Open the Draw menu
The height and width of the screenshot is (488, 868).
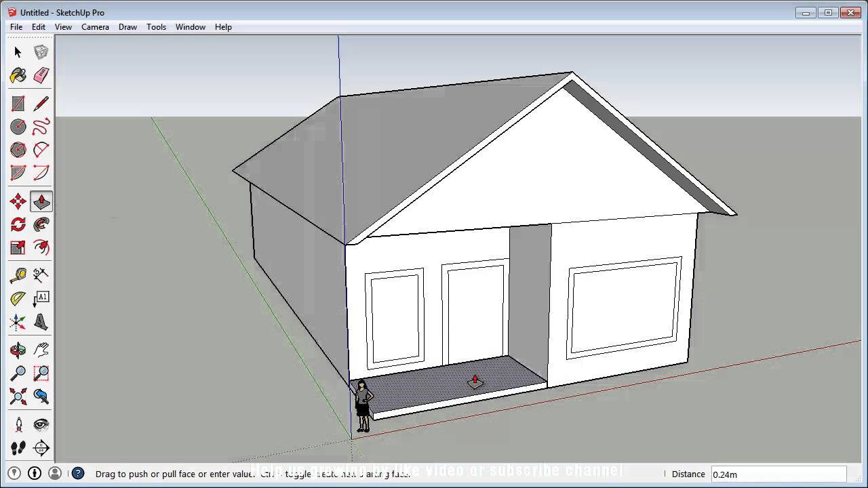click(127, 27)
